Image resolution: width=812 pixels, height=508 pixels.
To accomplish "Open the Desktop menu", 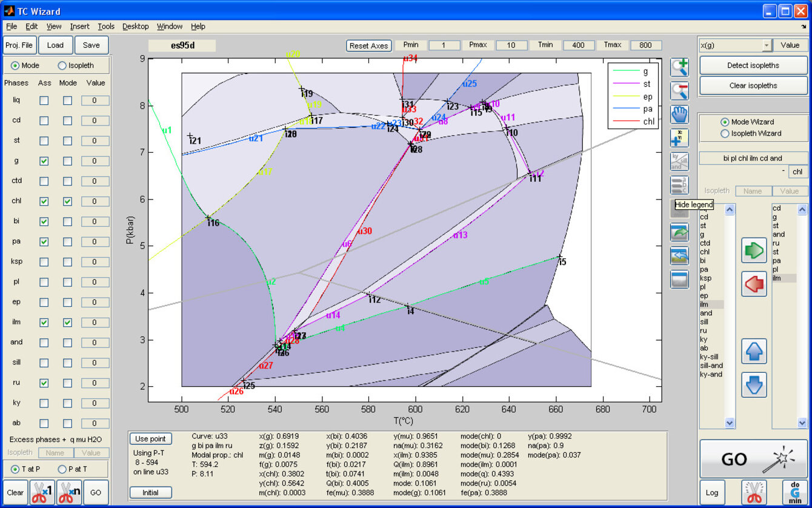I will coord(135,27).
